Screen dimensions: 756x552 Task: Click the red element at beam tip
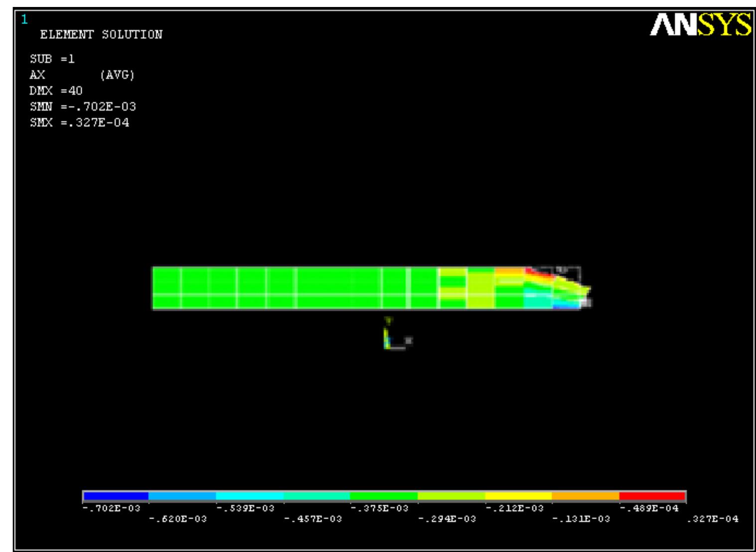[x=538, y=272]
